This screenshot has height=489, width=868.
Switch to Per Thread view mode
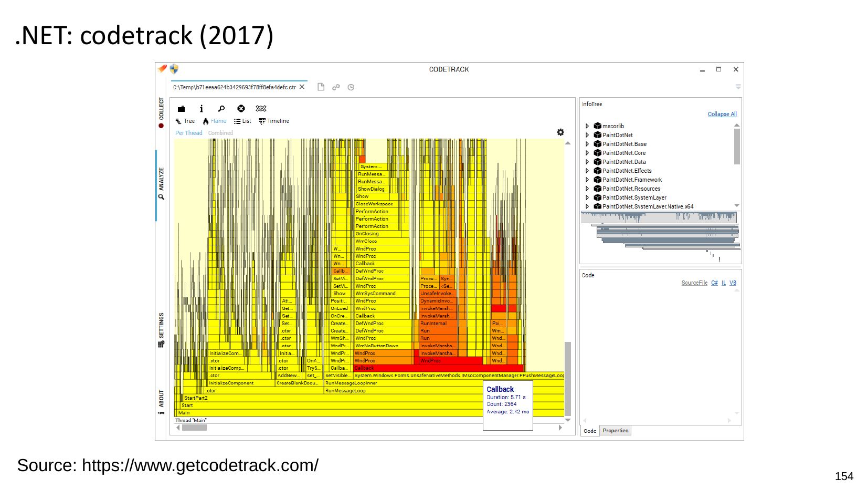click(188, 133)
